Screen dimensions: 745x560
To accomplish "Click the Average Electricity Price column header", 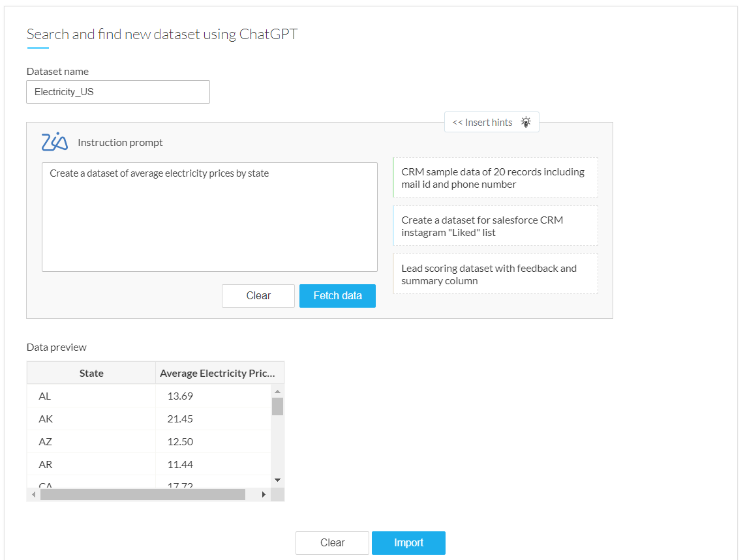I will [218, 373].
